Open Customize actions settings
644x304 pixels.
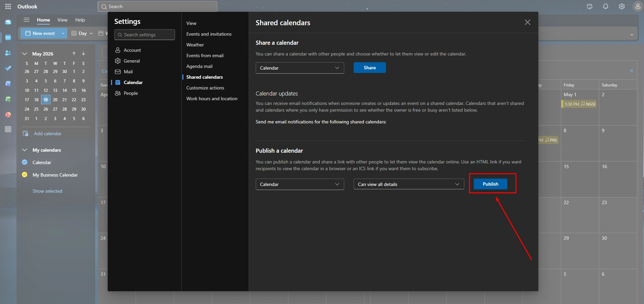click(x=205, y=88)
